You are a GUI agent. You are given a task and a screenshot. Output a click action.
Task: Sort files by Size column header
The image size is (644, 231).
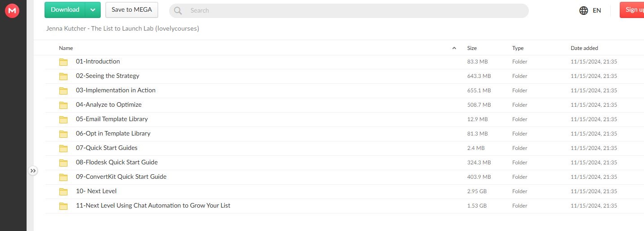tap(472, 48)
